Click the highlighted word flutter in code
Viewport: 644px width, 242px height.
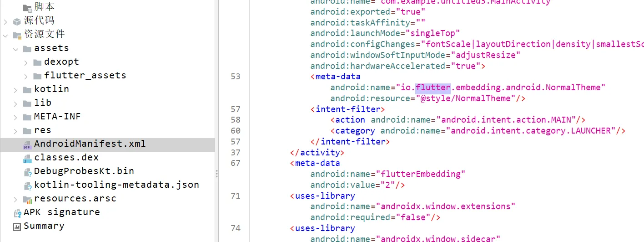(x=433, y=88)
